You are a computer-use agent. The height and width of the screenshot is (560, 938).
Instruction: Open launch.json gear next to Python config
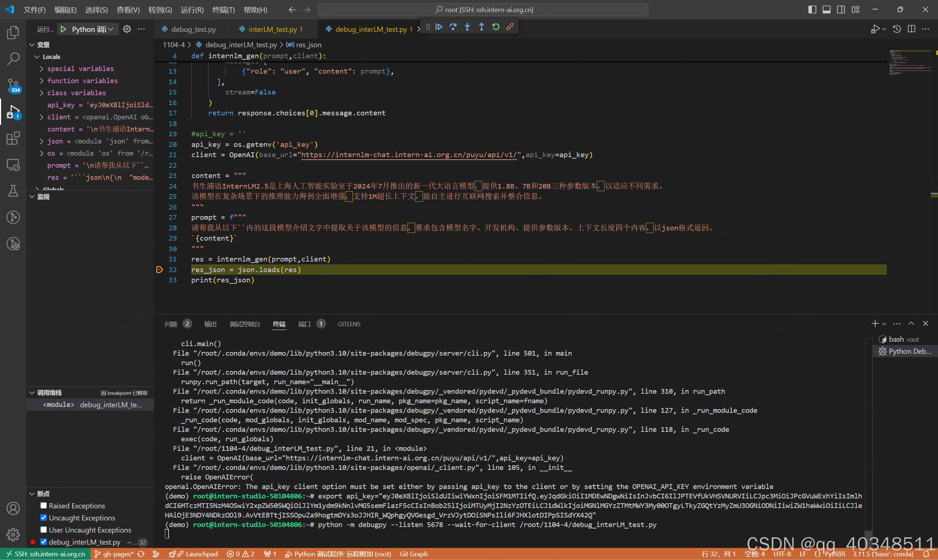[x=127, y=29]
